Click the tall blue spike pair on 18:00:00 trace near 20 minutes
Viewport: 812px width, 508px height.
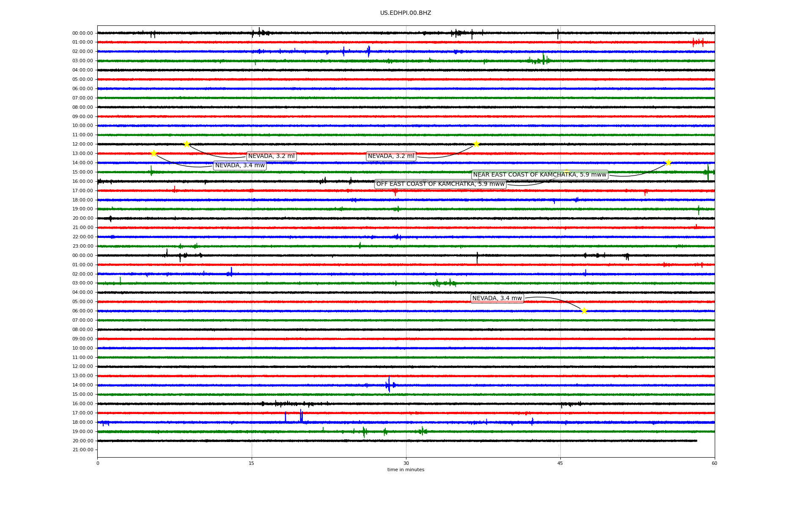(301, 417)
